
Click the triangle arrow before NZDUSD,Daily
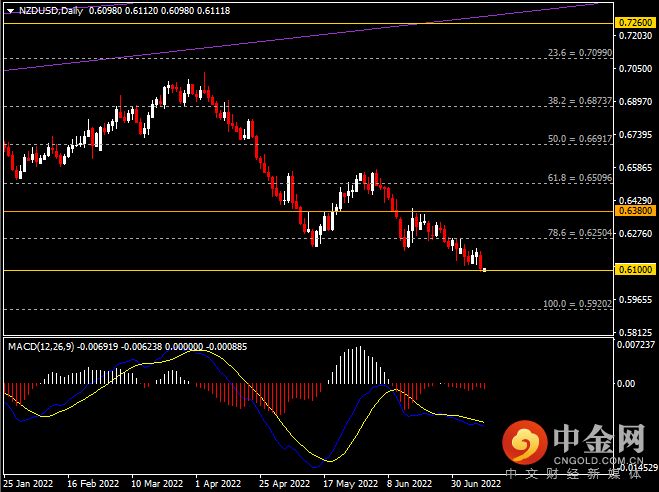pyautogui.click(x=11, y=11)
